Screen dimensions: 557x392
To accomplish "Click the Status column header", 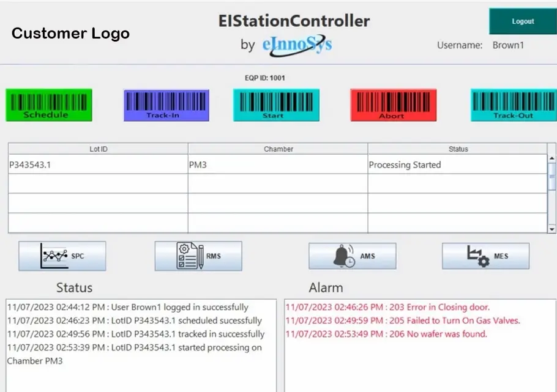I will click(458, 149).
